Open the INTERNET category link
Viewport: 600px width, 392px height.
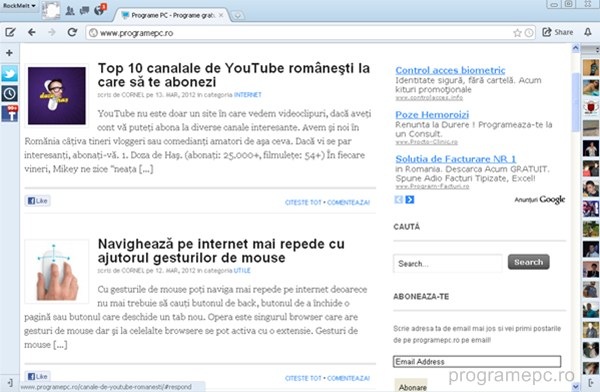coord(248,95)
